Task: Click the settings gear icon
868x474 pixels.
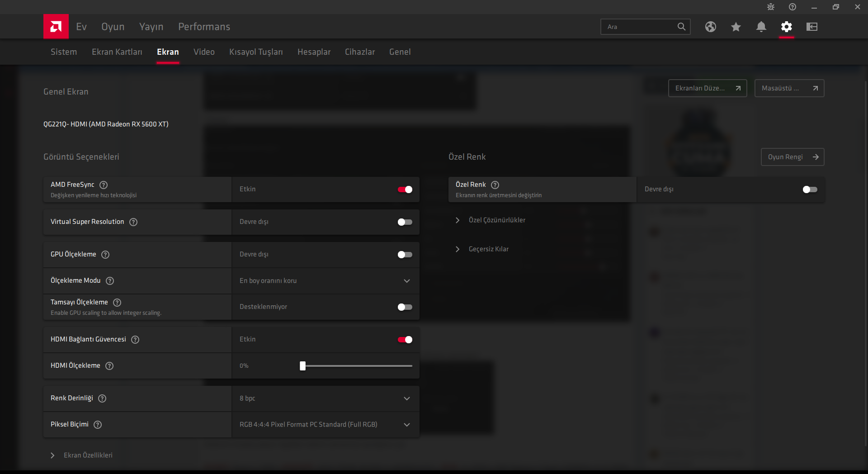Action: point(787,27)
